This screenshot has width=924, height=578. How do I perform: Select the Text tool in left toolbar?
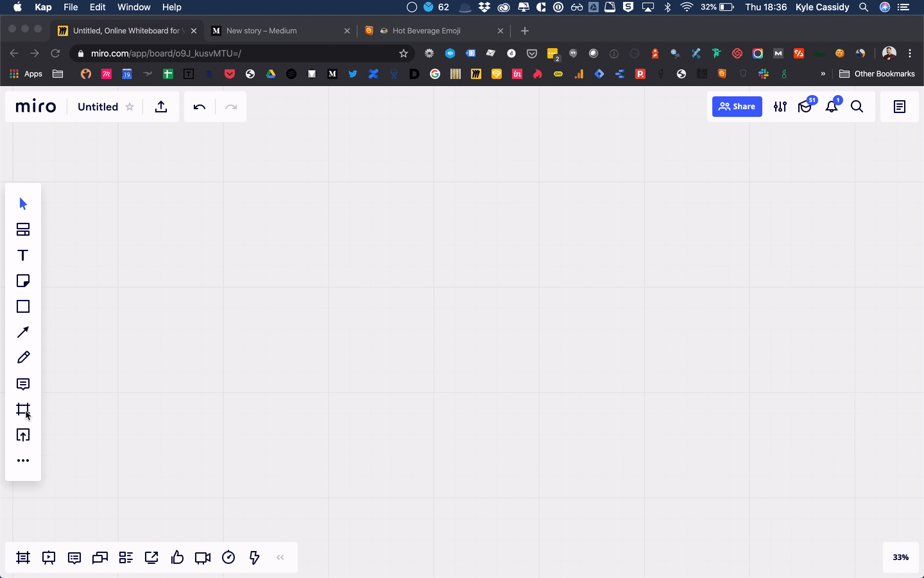pos(23,255)
